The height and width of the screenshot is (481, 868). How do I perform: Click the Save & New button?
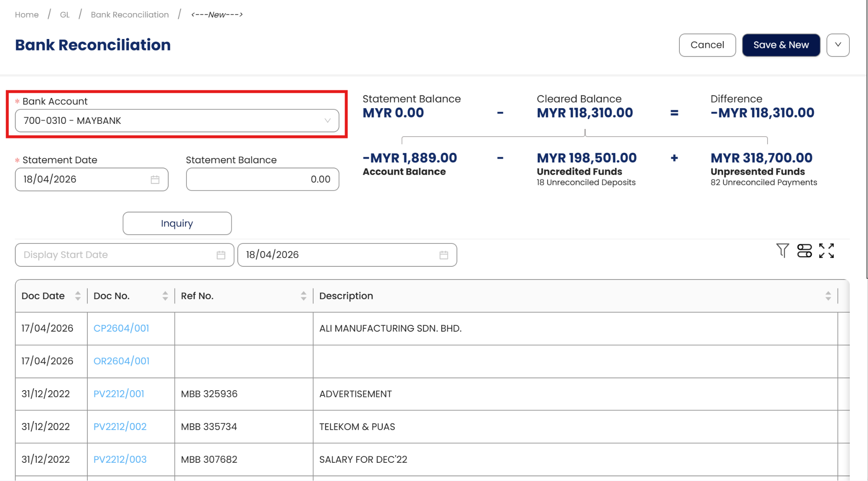pos(781,45)
